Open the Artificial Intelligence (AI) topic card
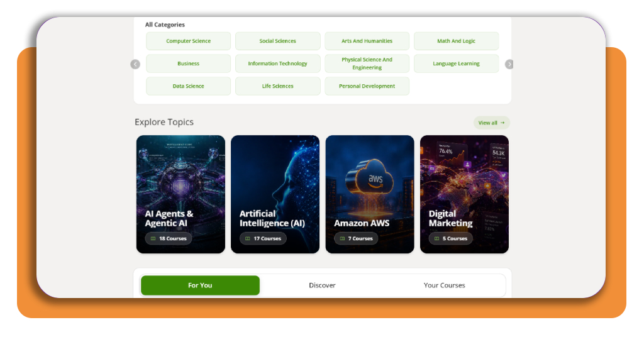Screen dimensions: 644x337 pos(275,194)
